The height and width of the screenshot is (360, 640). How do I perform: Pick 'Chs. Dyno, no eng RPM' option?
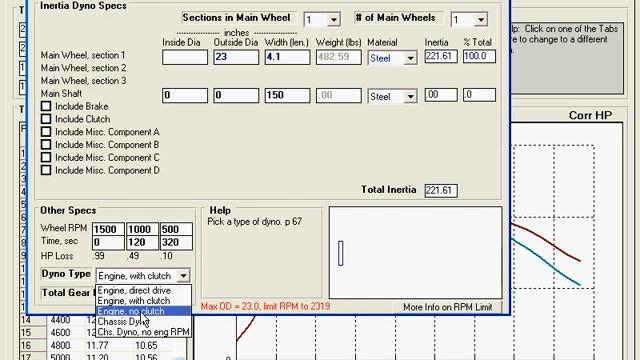[144, 332]
